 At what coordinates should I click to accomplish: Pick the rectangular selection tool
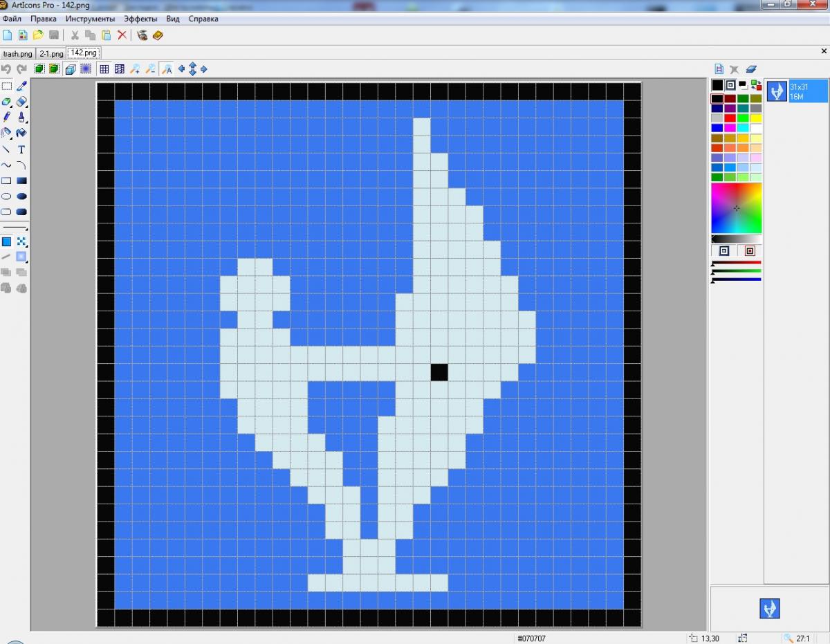coord(6,86)
